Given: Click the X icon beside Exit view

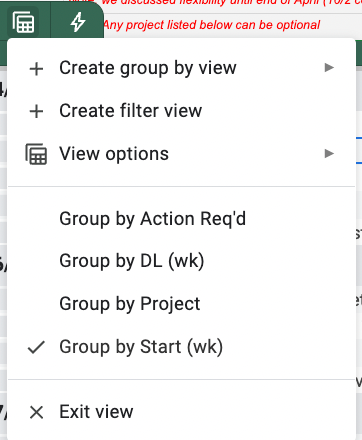Looking at the screenshot, I should pos(36,412).
